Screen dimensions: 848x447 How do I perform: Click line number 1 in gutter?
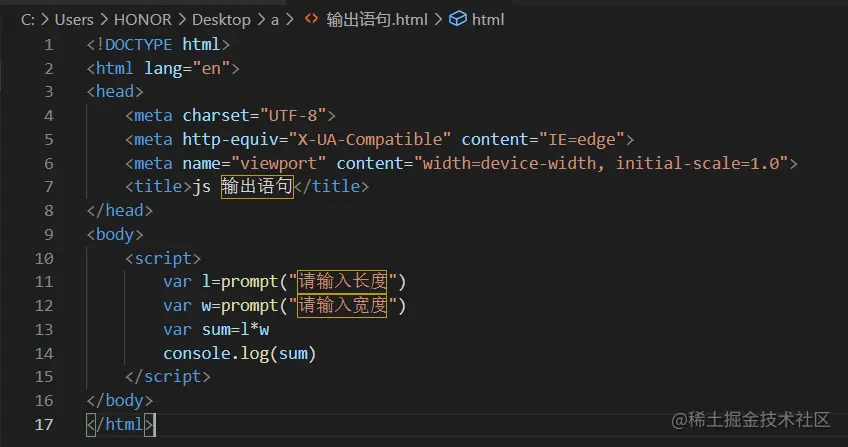[49, 44]
